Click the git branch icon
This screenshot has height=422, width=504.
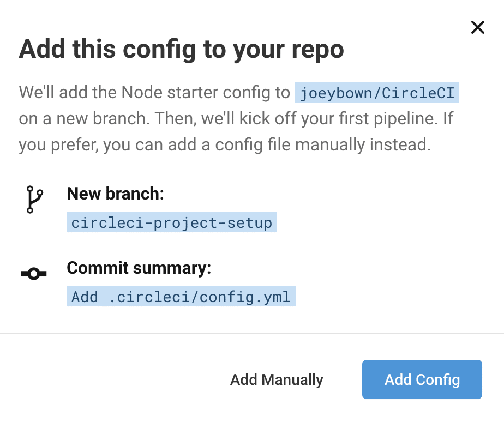click(34, 200)
